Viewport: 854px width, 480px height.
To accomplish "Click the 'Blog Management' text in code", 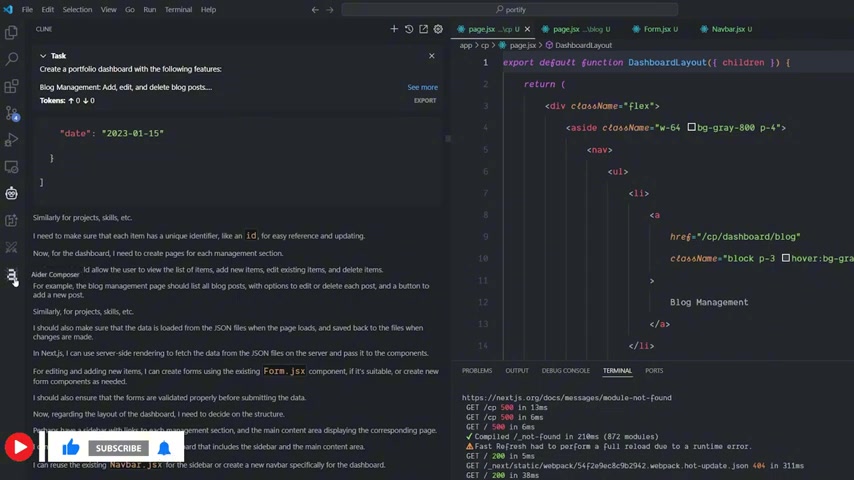I will 709,302.
